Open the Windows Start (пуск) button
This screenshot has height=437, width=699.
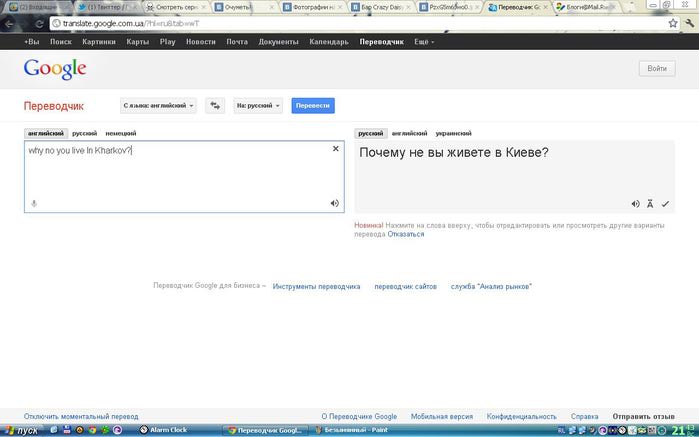pos(21,431)
